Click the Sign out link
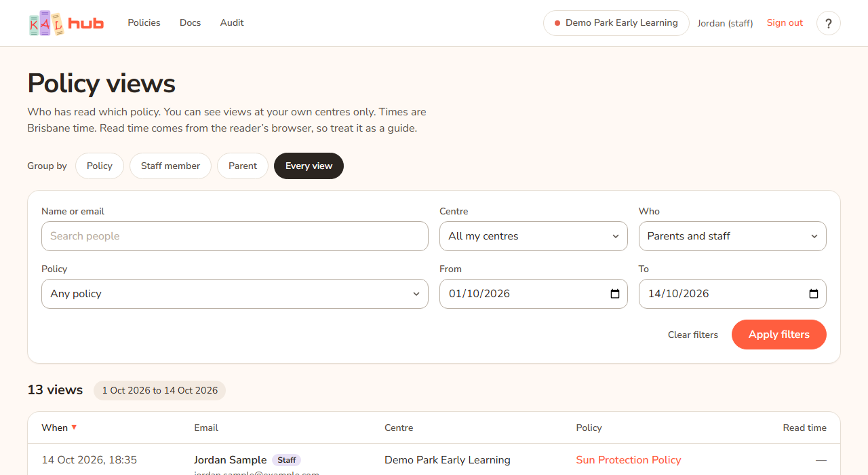868x475 pixels. 785,22
